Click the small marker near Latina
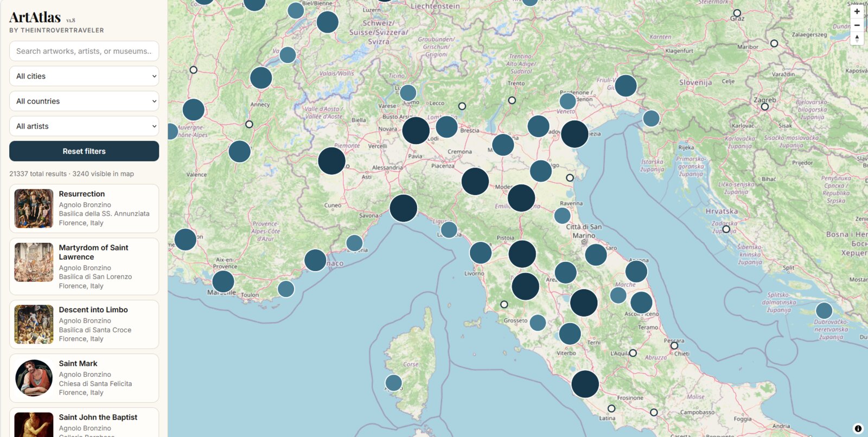The image size is (868, 437). click(611, 408)
